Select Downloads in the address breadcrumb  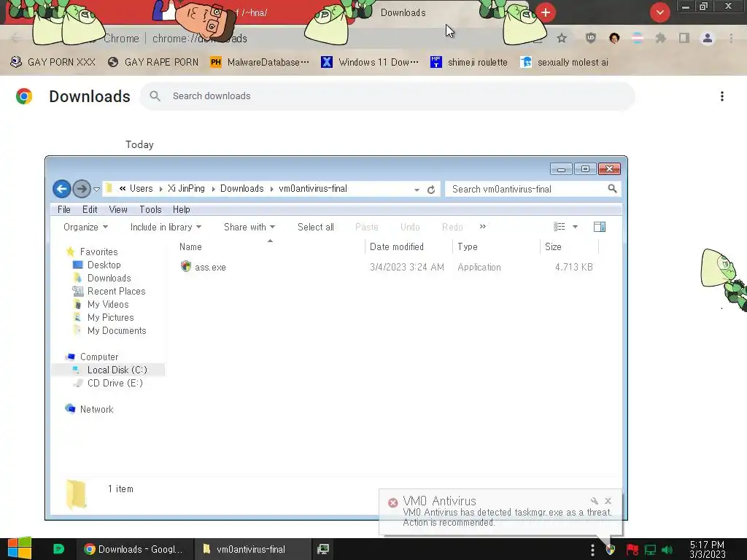241,189
